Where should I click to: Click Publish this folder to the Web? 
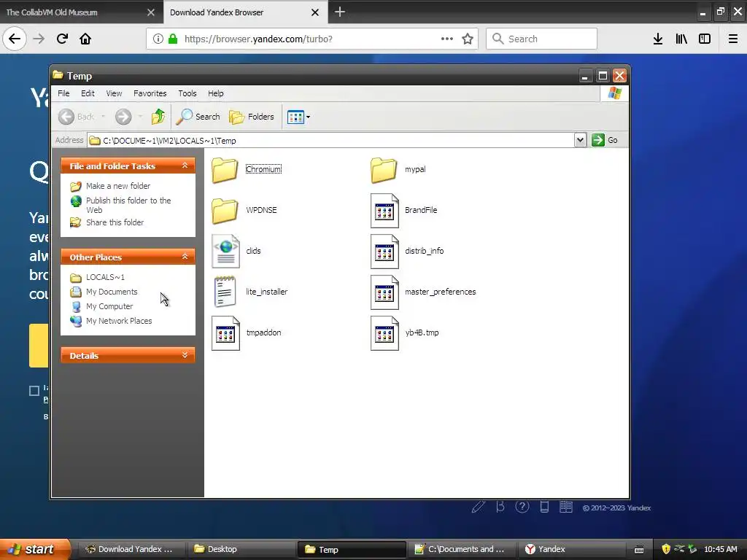[x=120, y=205]
